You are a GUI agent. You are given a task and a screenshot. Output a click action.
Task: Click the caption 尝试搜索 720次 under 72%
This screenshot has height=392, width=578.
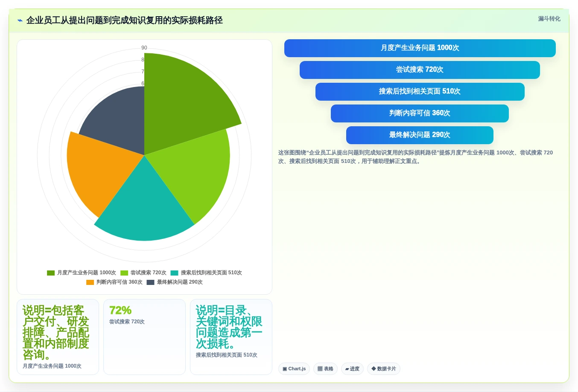(127, 322)
